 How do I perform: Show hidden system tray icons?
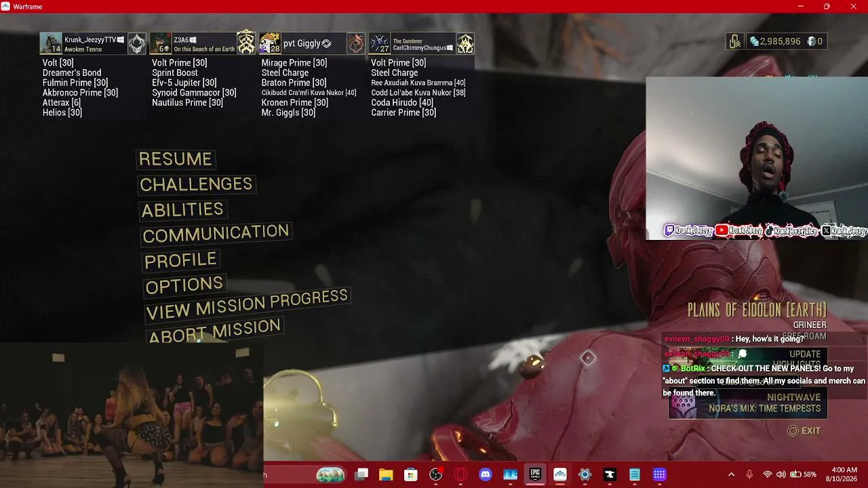[x=731, y=474]
